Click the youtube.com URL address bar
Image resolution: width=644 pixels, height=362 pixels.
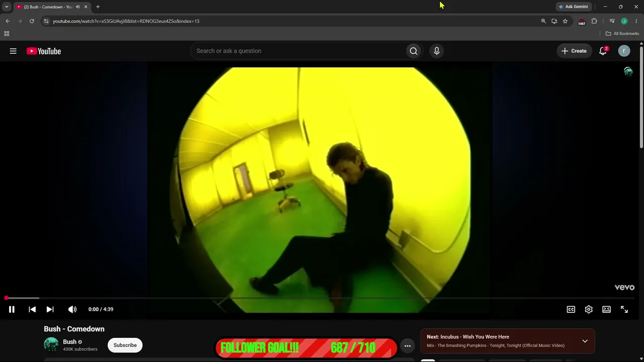pos(292,21)
